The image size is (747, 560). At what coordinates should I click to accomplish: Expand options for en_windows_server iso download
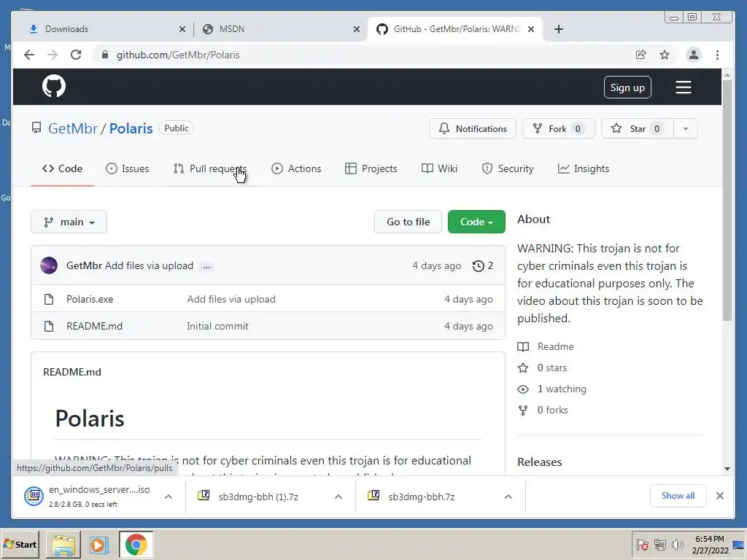pos(169,497)
